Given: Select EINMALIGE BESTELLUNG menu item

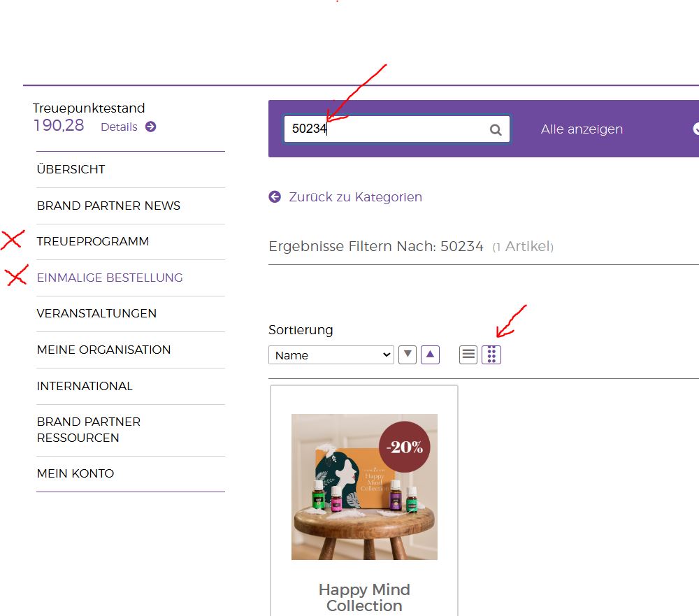Looking at the screenshot, I should tap(110, 278).
